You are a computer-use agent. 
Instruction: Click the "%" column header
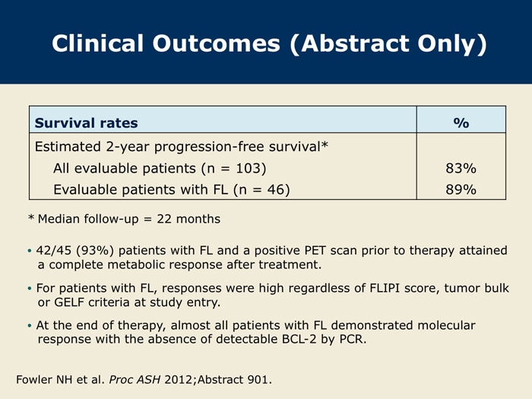[461, 122]
